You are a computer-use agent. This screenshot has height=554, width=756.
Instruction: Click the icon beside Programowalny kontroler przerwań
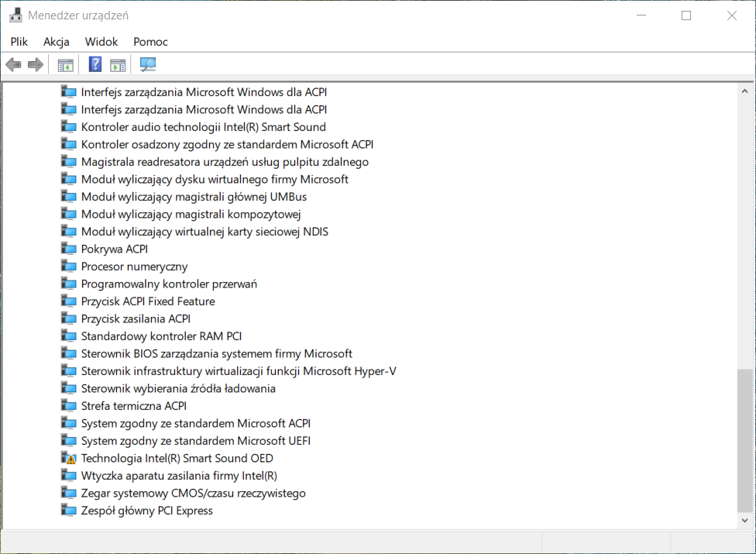pyautogui.click(x=68, y=284)
